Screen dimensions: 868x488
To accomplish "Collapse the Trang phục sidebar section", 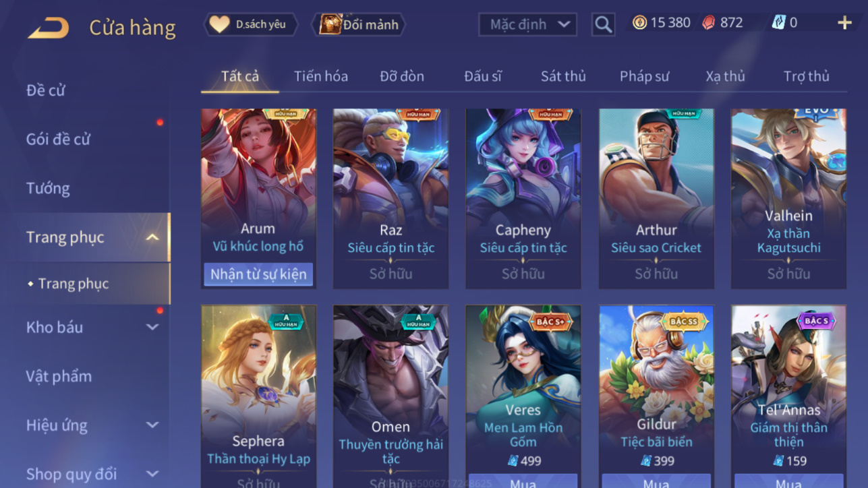I will [152, 237].
